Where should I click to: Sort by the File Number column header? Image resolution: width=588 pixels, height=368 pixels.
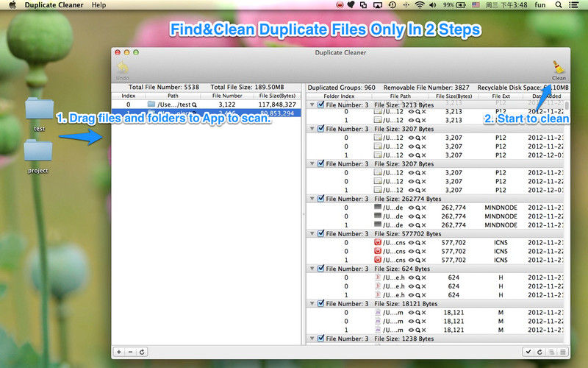coord(227,96)
